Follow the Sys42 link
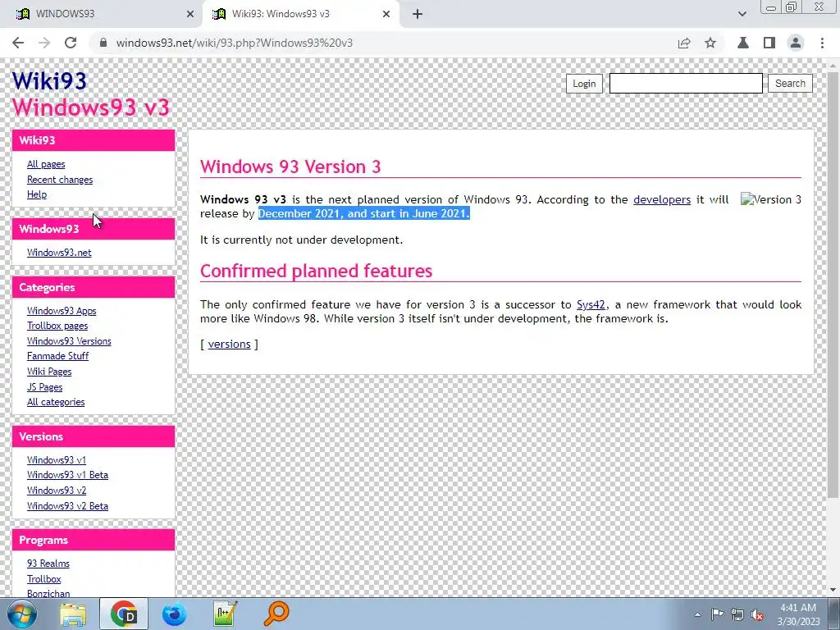 tap(591, 305)
